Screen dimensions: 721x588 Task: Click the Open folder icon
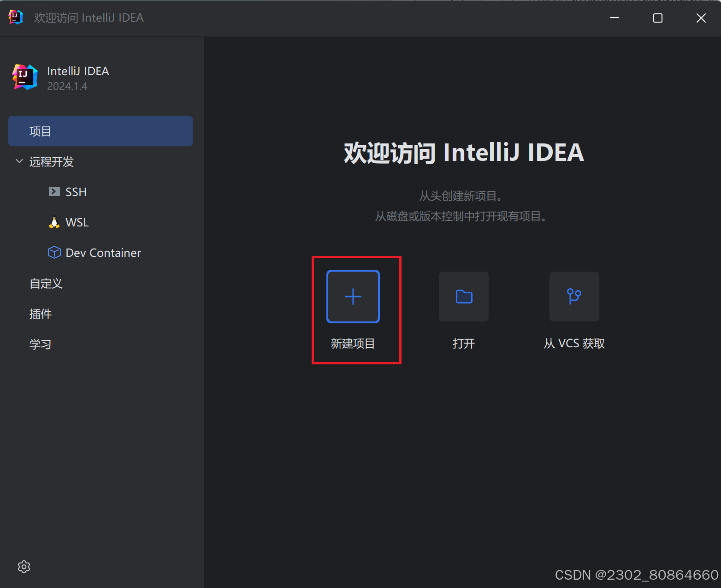(464, 297)
